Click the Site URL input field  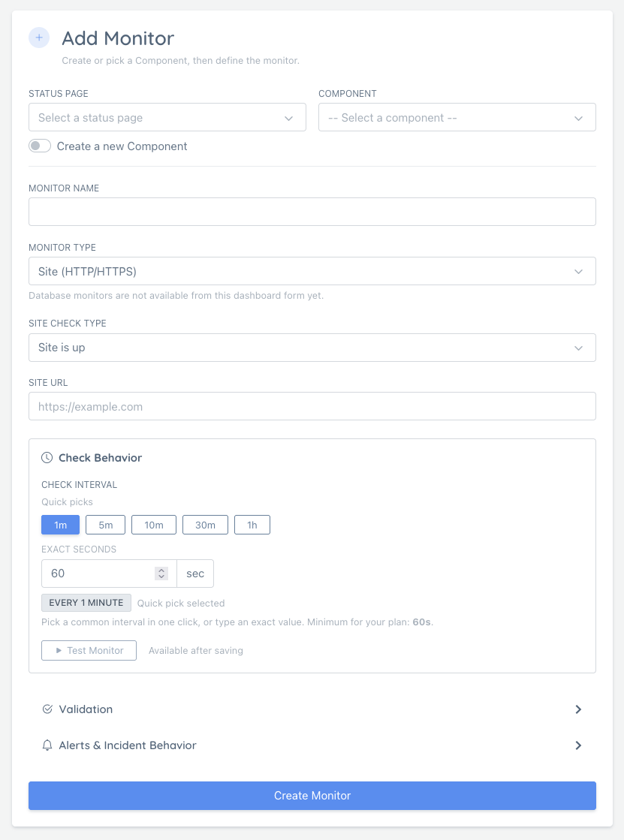pyautogui.click(x=312, y=406)
